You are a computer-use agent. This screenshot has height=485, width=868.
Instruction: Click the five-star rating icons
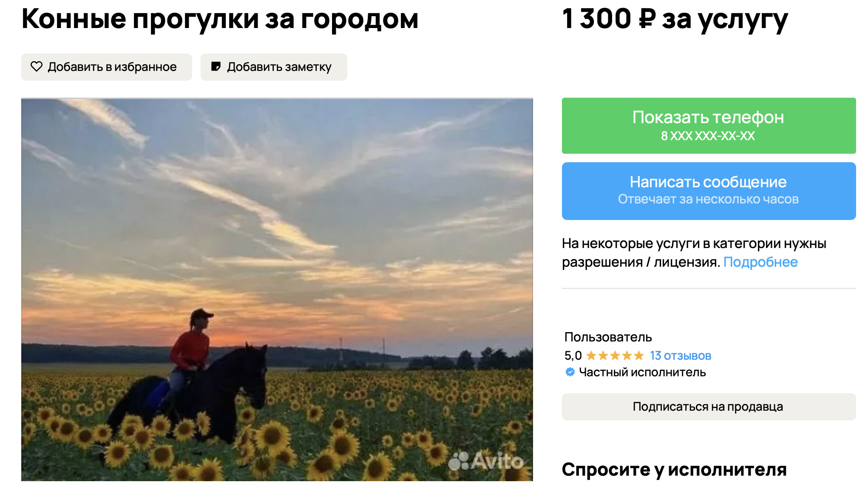615,355
